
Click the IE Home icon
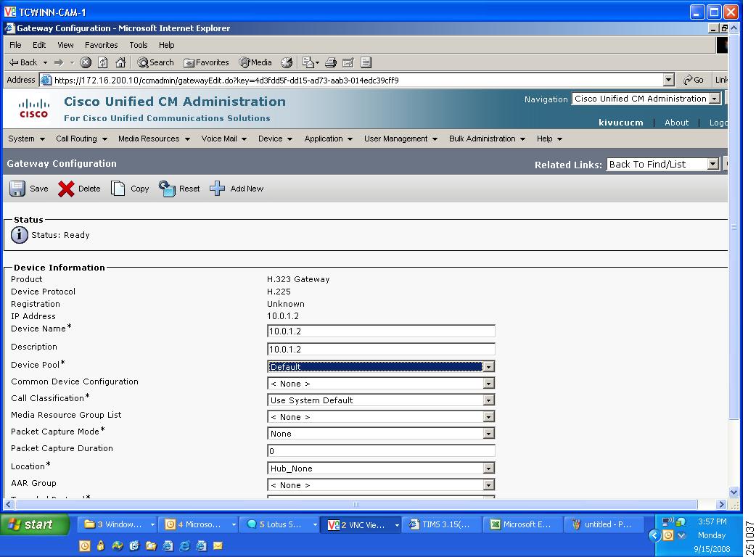tap(120, 62)
